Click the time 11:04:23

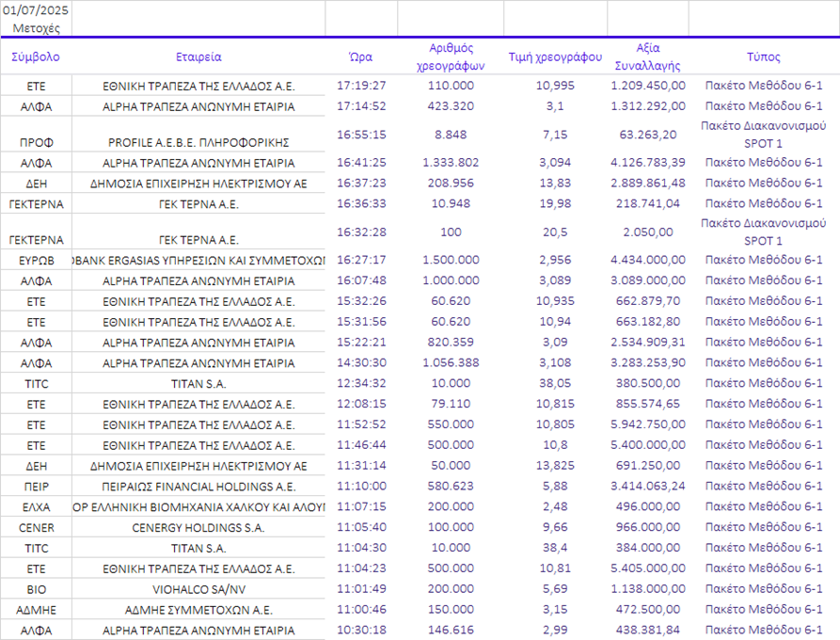click(x=361, y=568)
